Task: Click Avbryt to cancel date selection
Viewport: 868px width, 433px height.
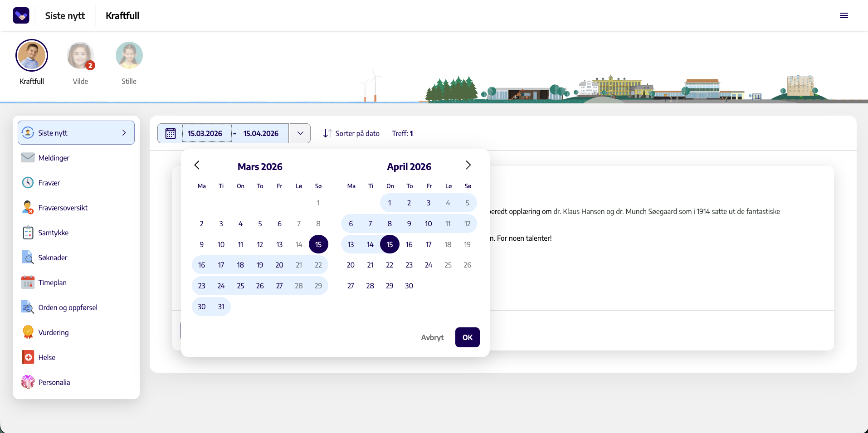Action: click(432, 337)
